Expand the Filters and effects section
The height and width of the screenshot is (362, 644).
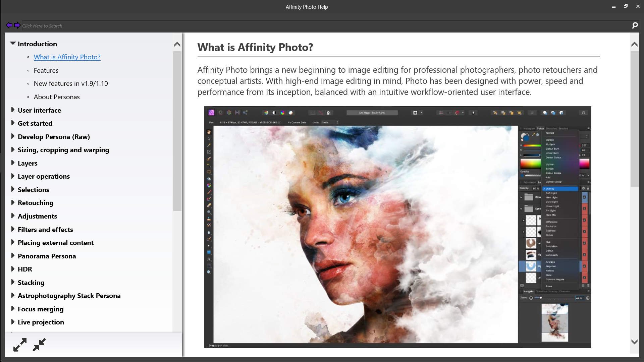coord(13,229)
